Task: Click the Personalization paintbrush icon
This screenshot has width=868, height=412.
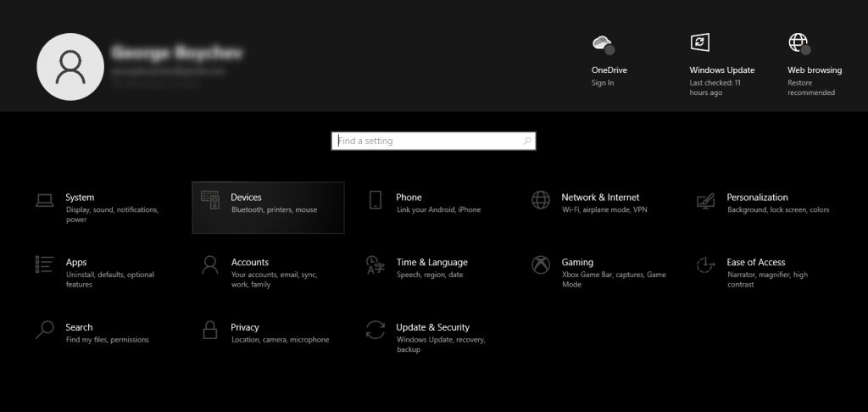Action: pos(706,200)
